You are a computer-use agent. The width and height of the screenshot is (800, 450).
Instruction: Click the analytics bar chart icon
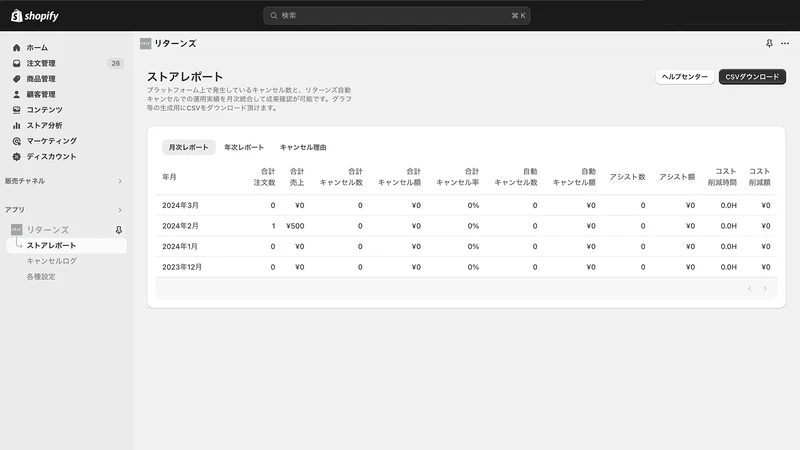16,126
